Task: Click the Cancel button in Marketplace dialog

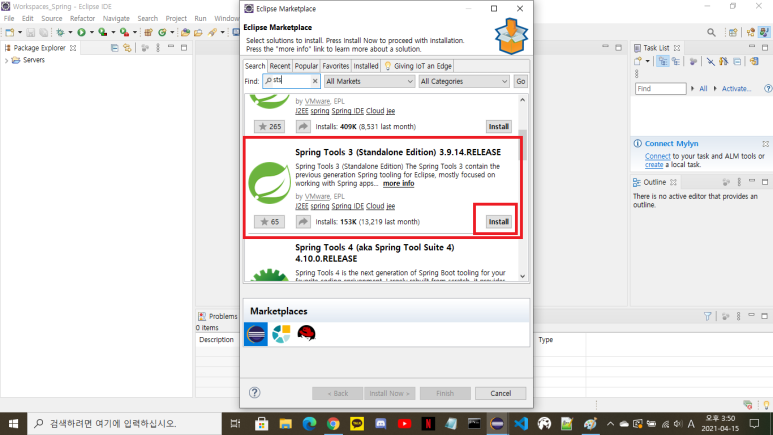Action: tap(500, 393)
